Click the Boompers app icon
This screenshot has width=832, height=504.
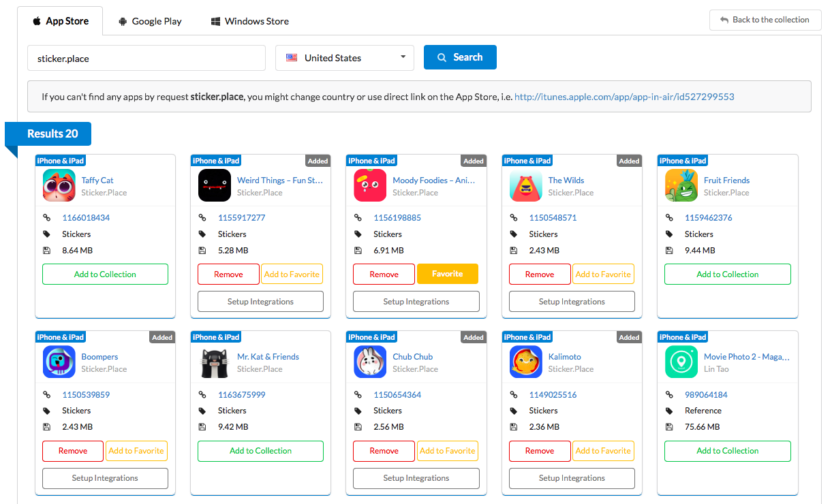pos(59,362)
